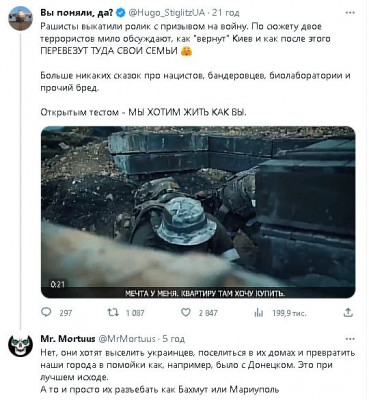The height and width of the screenshot is (400, 369).
Task: Click the display name Вы поняли, да?
Action: coord(77,13)
